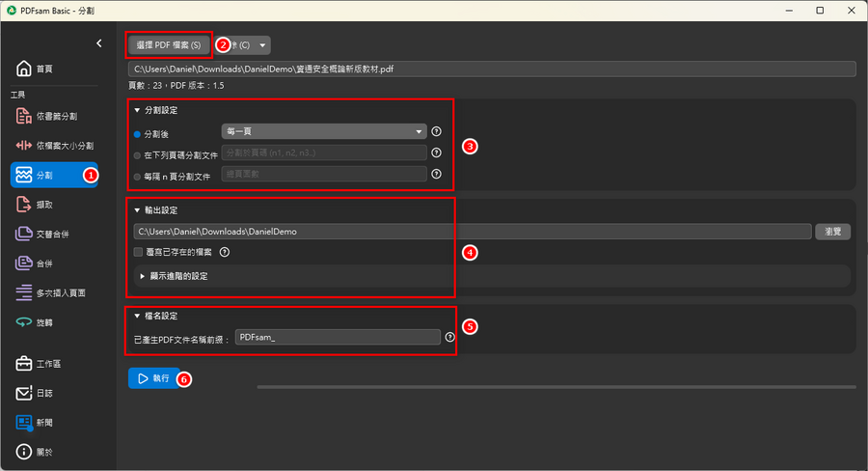Collapse the 分割設定 section
Image resolution: width=868 pixels, height=471 pixels.
click(137, 110)
